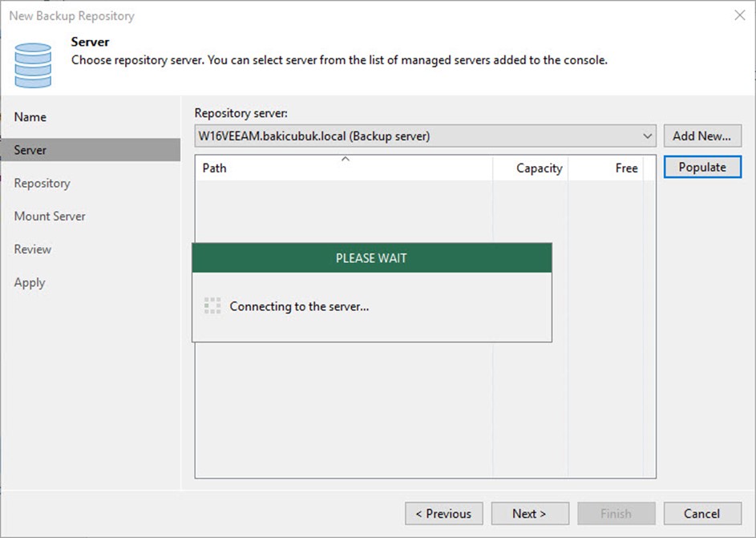Click the sort arrow above Path column
Screen dimensions: 756x538
pos(346,160)
